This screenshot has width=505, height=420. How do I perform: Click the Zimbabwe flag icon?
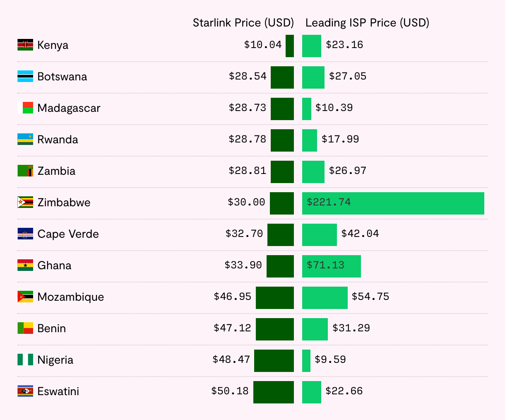click(x=25, y=202)
